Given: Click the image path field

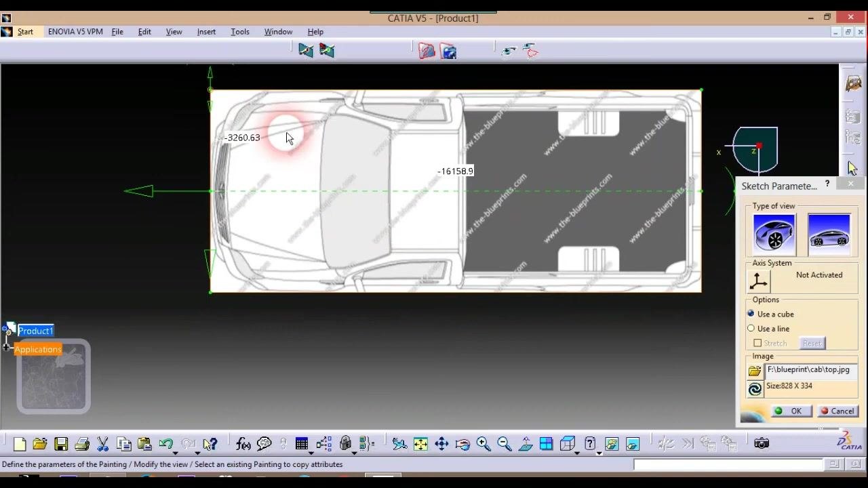Looking at the screenshot, I should [811, 370].
